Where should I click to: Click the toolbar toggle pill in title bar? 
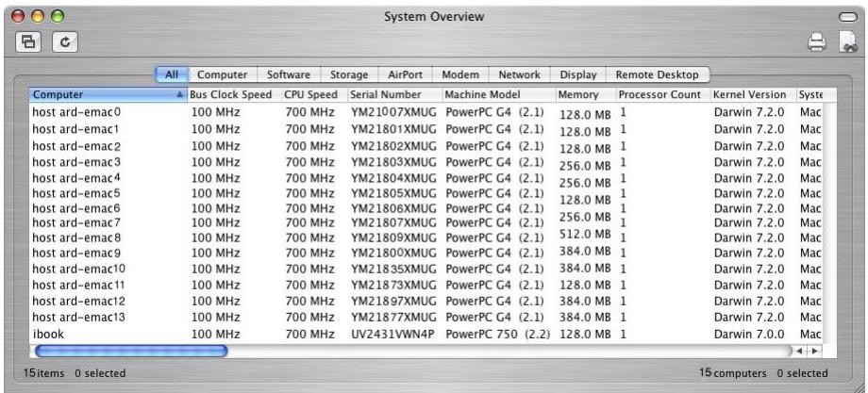847,17
